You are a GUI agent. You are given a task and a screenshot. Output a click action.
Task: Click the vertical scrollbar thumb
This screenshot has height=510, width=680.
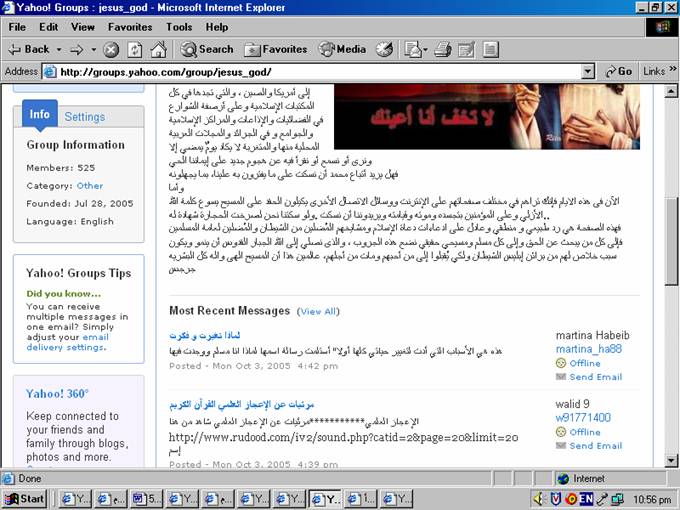[671, 241]
